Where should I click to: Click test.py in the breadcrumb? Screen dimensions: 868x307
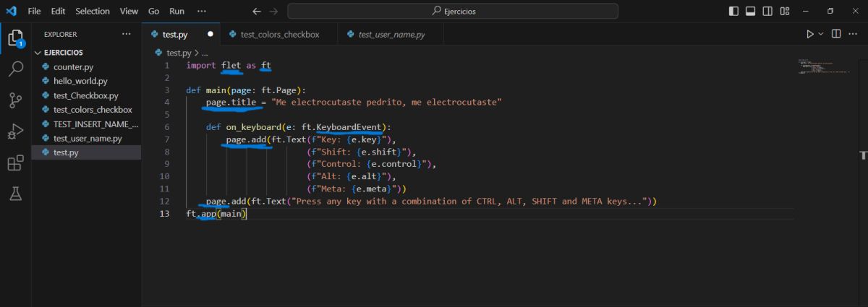[179, 53]
